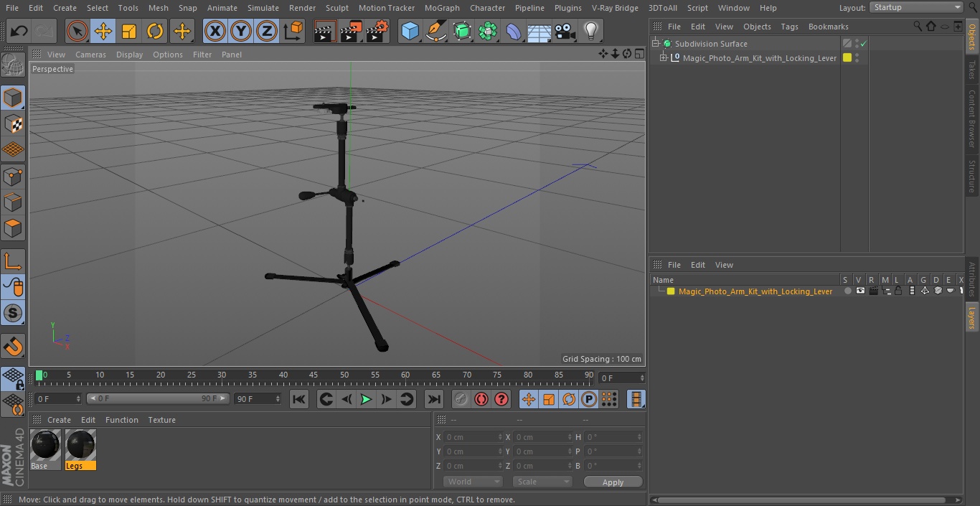Select the Live Selection tool
The height and width of the screenshot is (506, 980).
coord(77,31)
